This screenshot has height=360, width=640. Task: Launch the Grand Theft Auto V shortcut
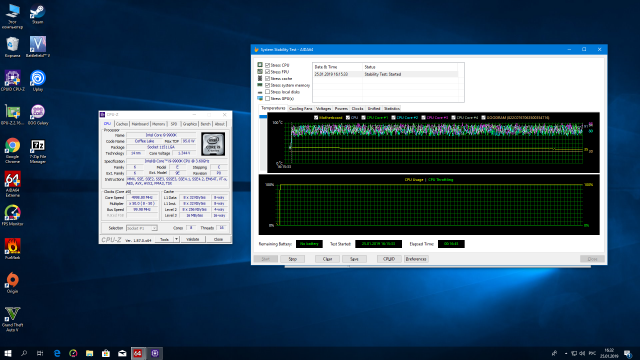12,319
